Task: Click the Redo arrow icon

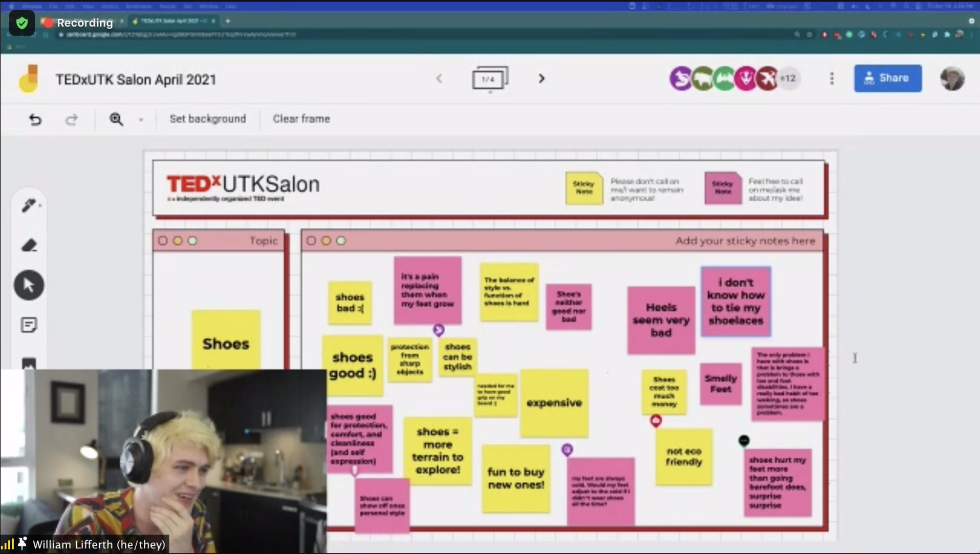Action: tap(71, 119)
